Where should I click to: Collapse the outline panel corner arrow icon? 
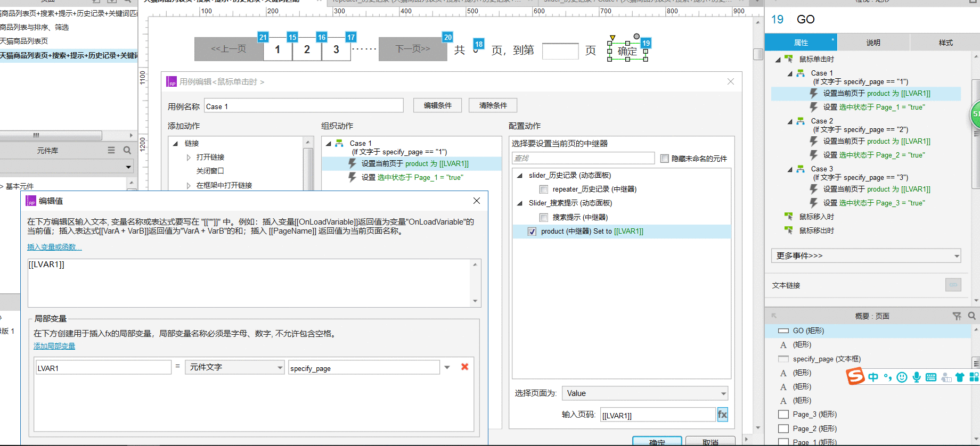774,316
